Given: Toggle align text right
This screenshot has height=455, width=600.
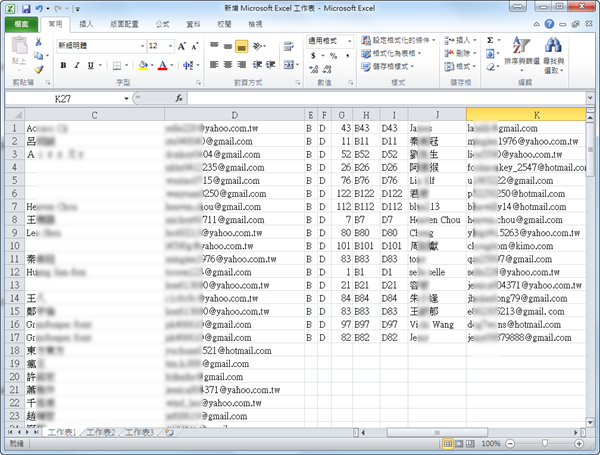Looking at the screenshot, I should pos(241,65).
